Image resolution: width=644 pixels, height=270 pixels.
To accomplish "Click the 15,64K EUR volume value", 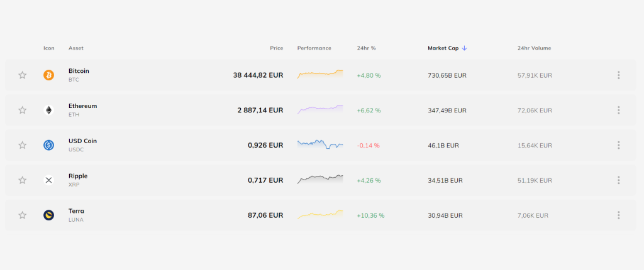I will point(535,145).
